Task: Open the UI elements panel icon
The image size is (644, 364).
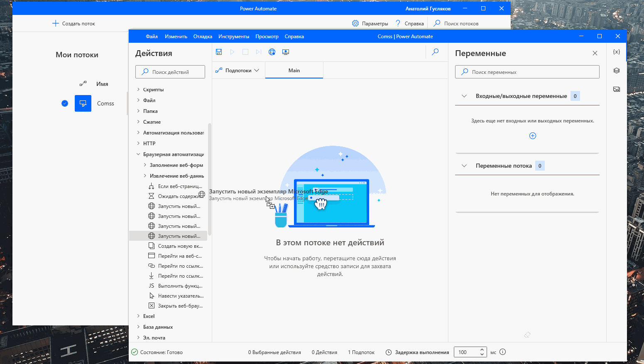Action: [x=617, y=70]
